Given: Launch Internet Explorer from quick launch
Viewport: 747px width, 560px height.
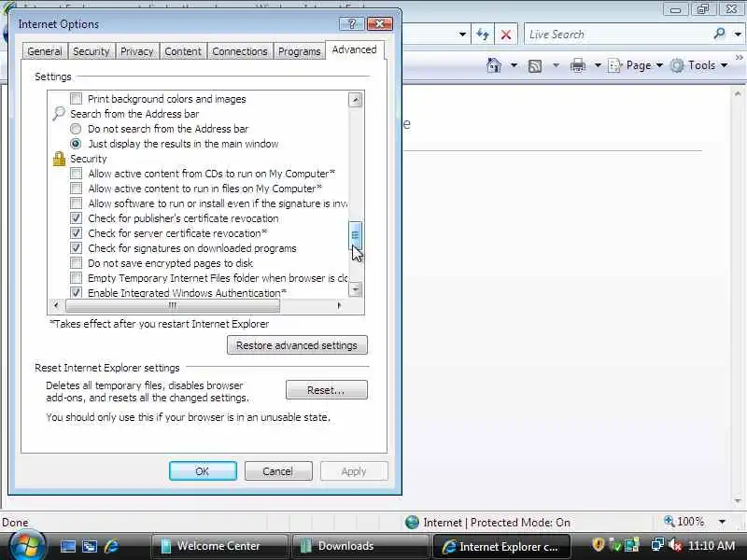Looking at the screenshot, I should 111,546.
